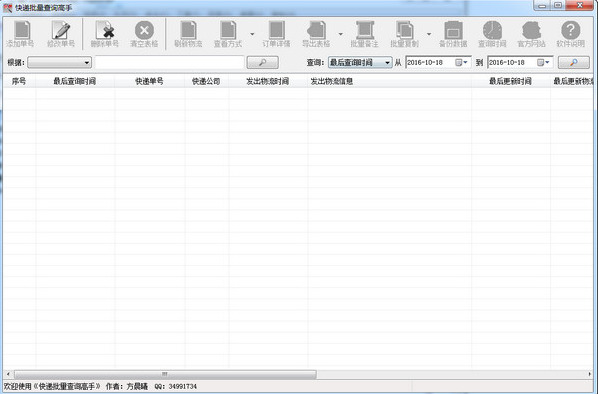Click the search text field next to 根据
This screenshot has width=598, height=394.
[169, 62]
